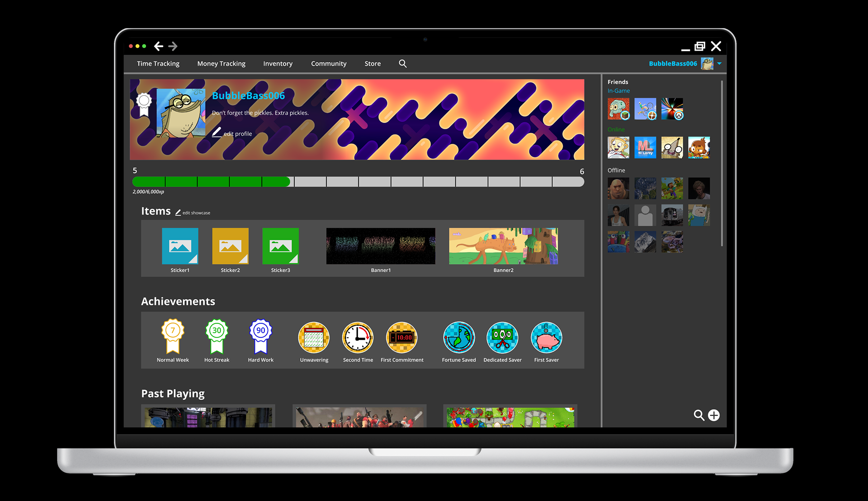Click the friends list scrollbar

(722, 163)
